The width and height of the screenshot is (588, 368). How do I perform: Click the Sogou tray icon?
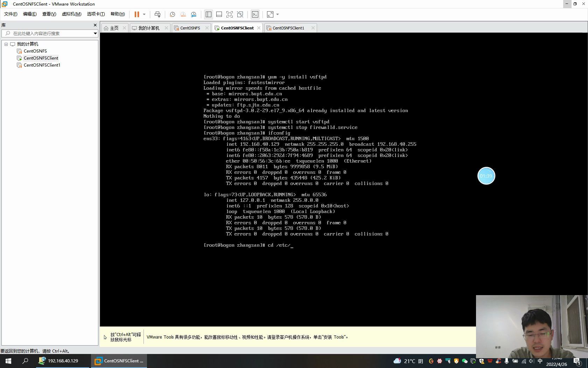431,361
